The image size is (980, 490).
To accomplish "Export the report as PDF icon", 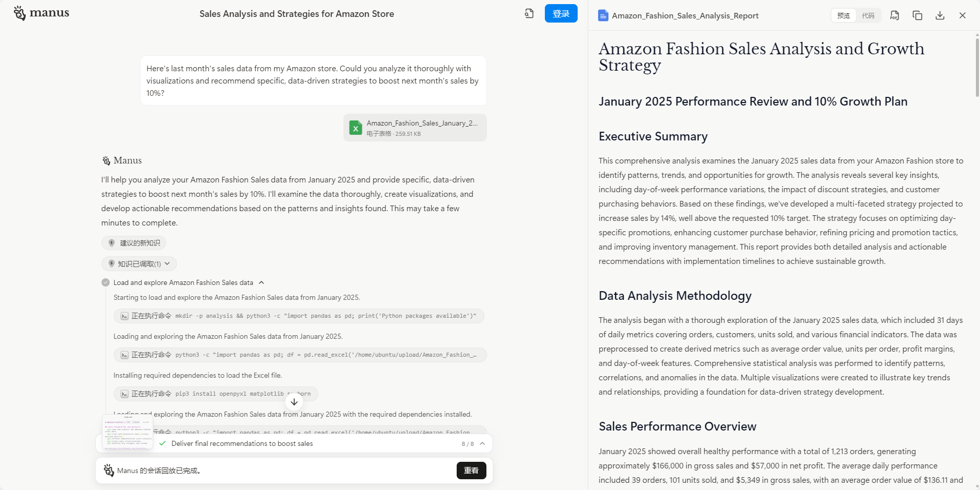I will pyautogui.click(x=894, y=15).
